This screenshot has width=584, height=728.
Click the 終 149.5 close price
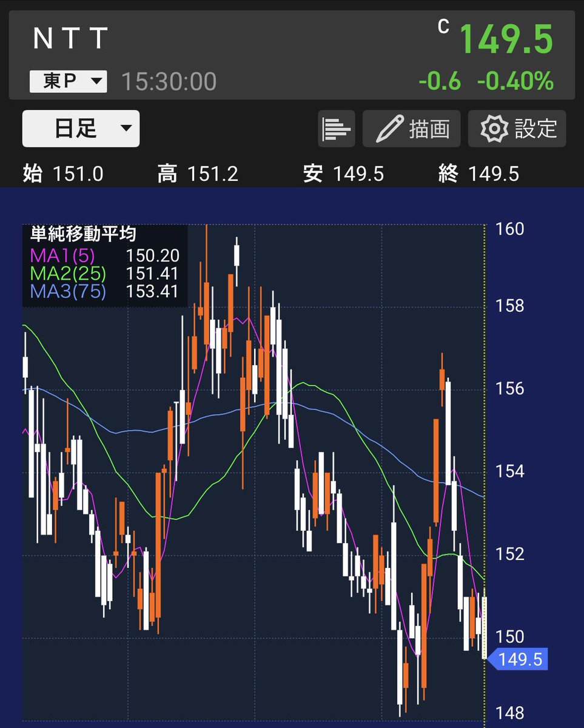pyautogui.click(x=478, y=175)
